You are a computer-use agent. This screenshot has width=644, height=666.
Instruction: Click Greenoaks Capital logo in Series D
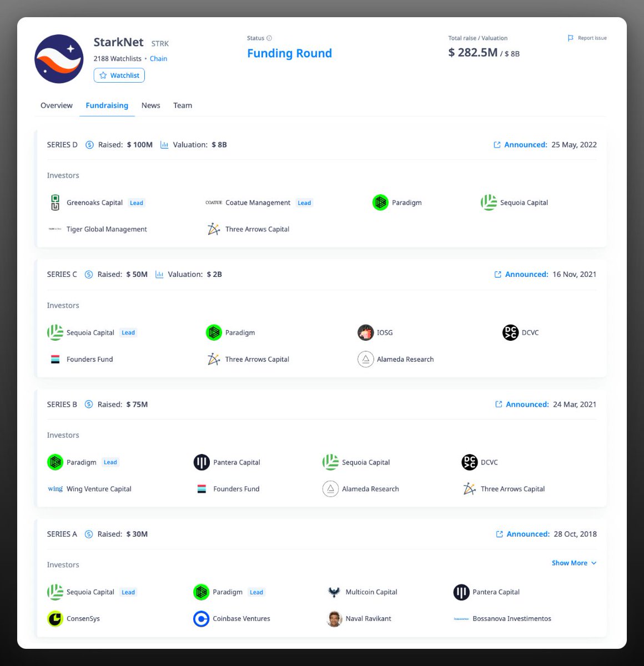pos(55,203)
